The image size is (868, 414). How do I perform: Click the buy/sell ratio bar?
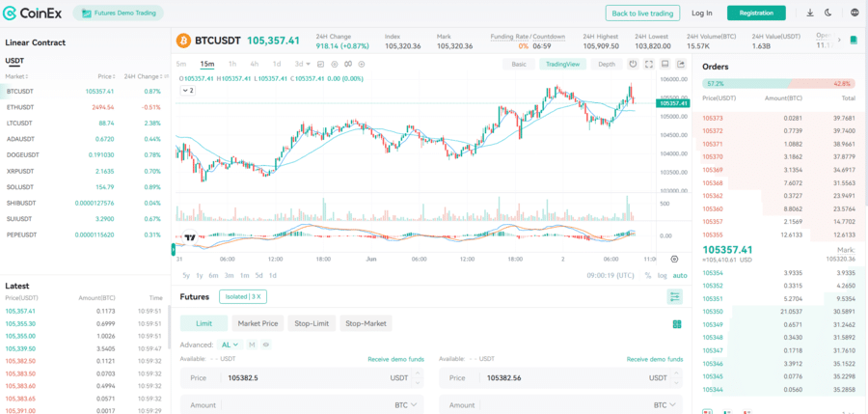[778, 84]
